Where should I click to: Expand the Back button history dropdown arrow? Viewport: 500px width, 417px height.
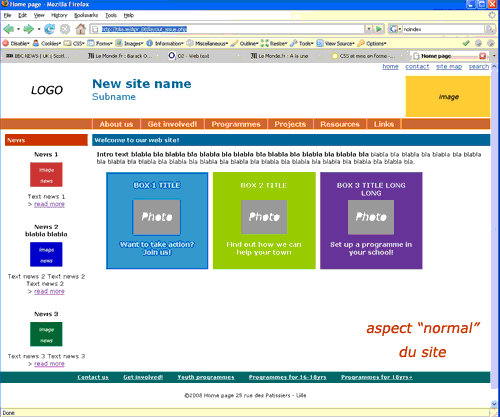(x=18, y=29)
